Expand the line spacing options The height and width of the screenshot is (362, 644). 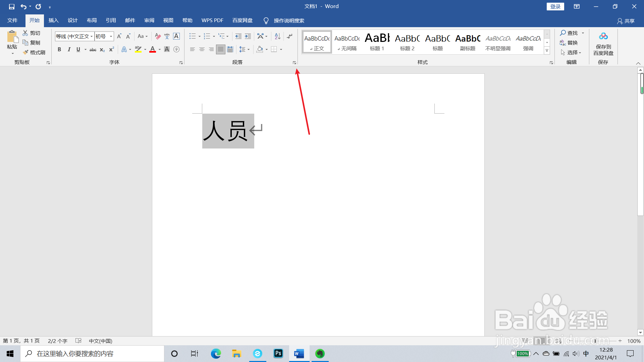click(249, 49)
